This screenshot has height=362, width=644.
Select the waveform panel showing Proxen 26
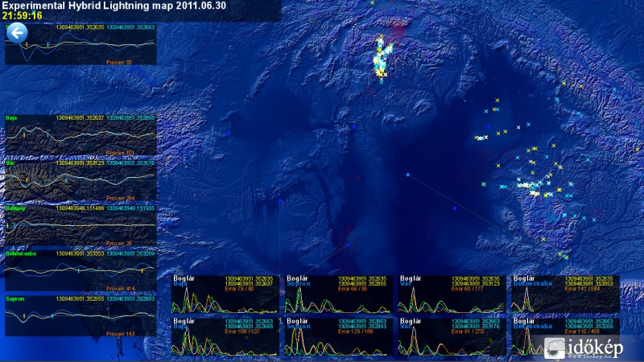tap(80, 225)
